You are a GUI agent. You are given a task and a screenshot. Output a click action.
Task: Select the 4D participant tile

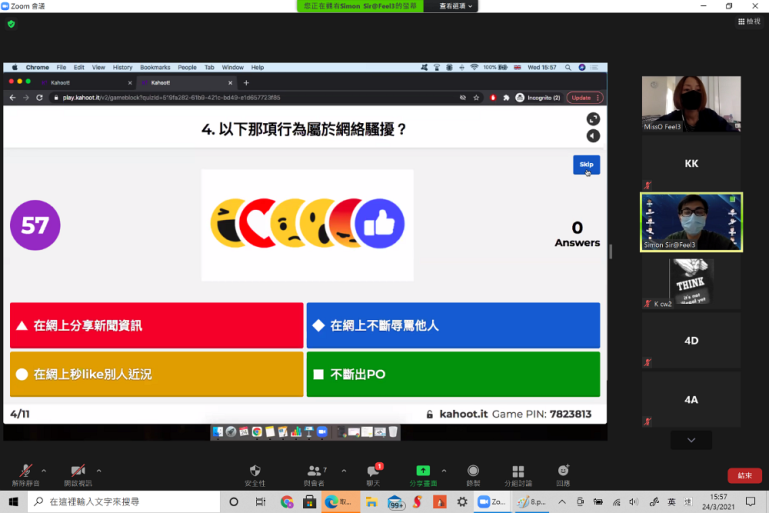click(x=691, y=340)
